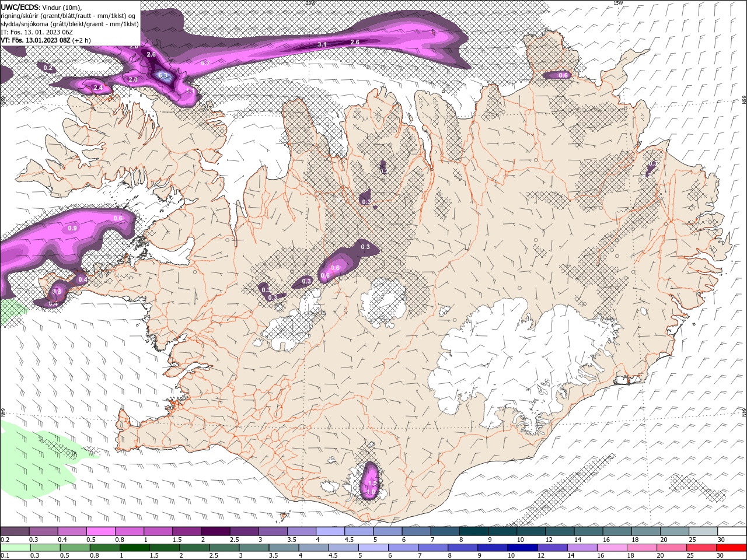Pick the light periwinkle swatch labeled 4 in upper legend

[x=330, y=531]
